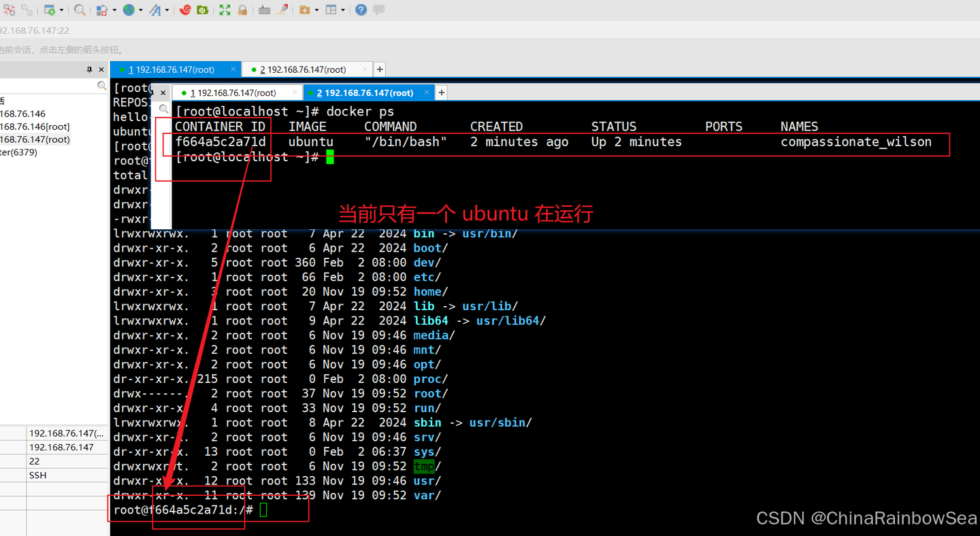The width and height of the screenshot is (980, 536).
Task: Click the red reconnect swirl icon
Action: (186, 10)
